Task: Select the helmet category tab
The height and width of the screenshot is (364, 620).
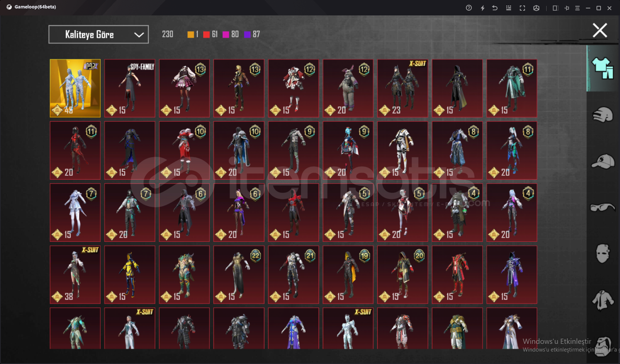Action: point(602,115)
